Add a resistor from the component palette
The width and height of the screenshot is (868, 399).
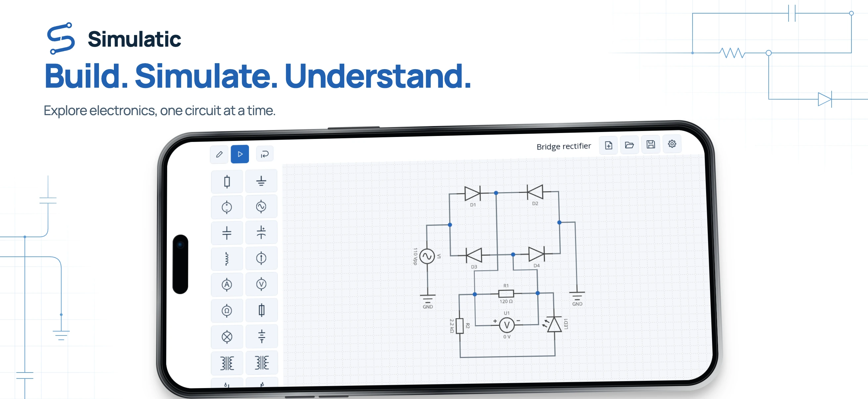pos(227,182)
